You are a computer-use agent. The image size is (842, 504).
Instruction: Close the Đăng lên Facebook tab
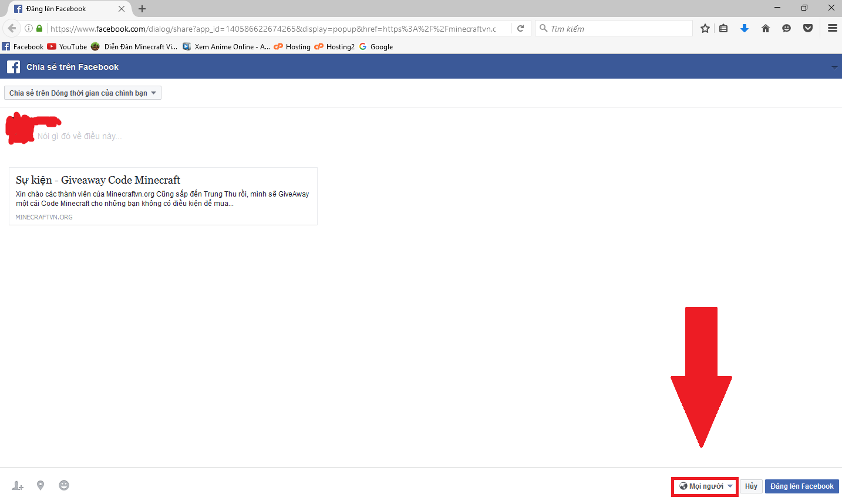coord(122,9)
